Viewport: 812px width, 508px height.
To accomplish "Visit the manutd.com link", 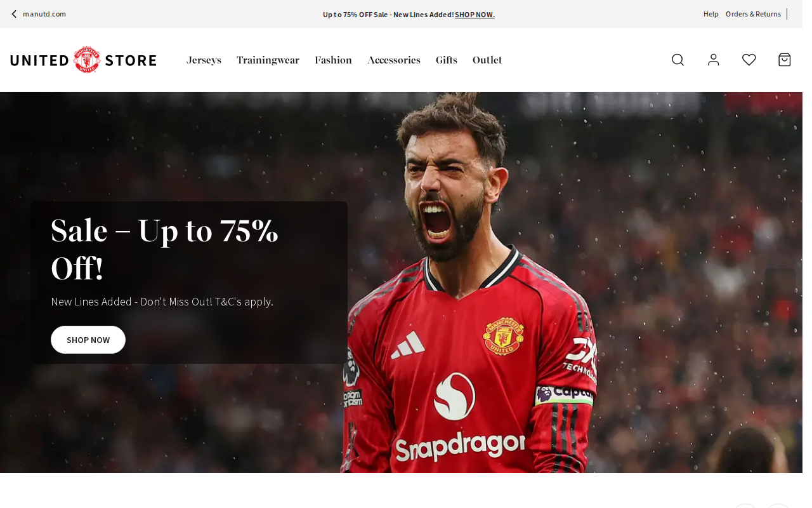I will 44,14.
